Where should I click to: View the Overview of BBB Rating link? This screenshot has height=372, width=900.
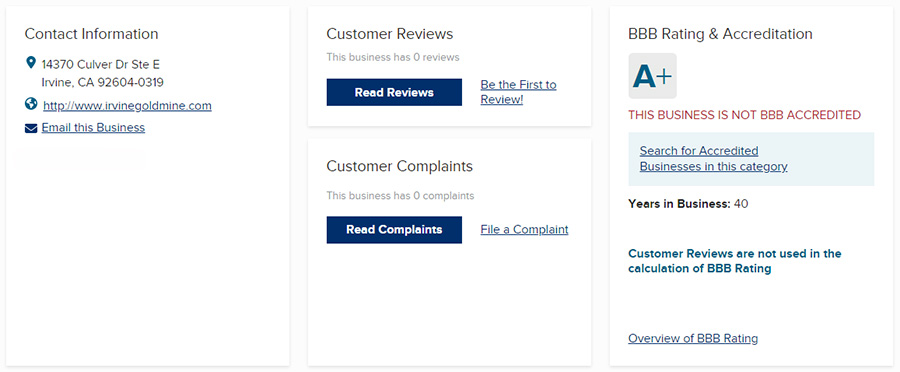(x=693, y=338)
